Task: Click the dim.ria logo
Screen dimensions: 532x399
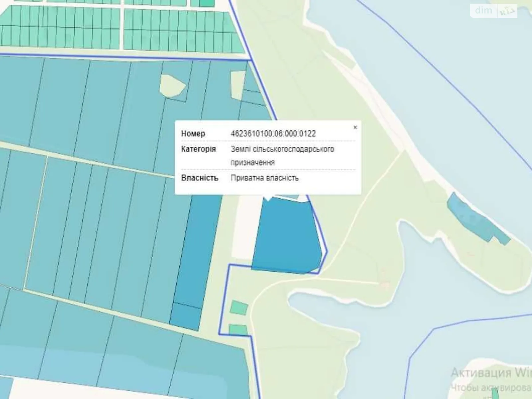Action: click(x=494, y=11)
